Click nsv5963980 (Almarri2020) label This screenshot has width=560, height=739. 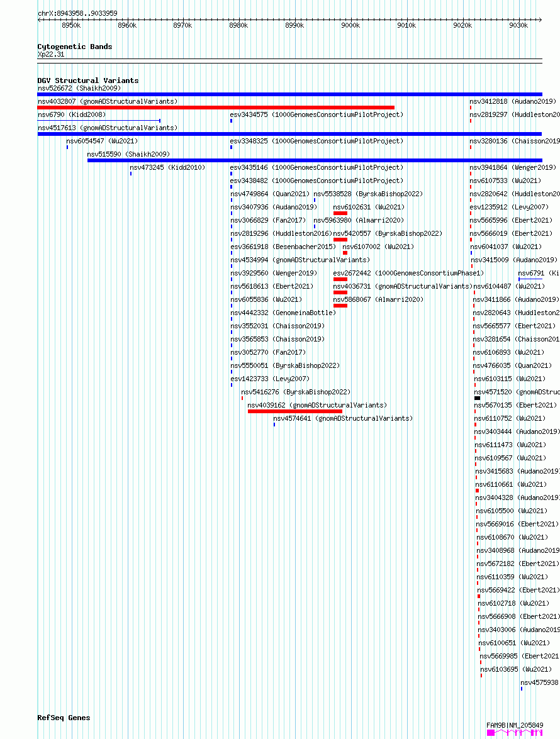(359, 220)
